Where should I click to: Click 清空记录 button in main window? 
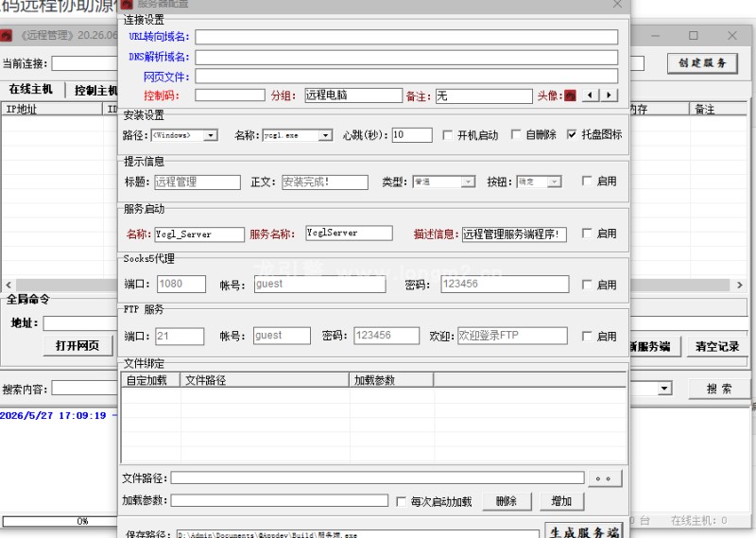coord(717,346)
